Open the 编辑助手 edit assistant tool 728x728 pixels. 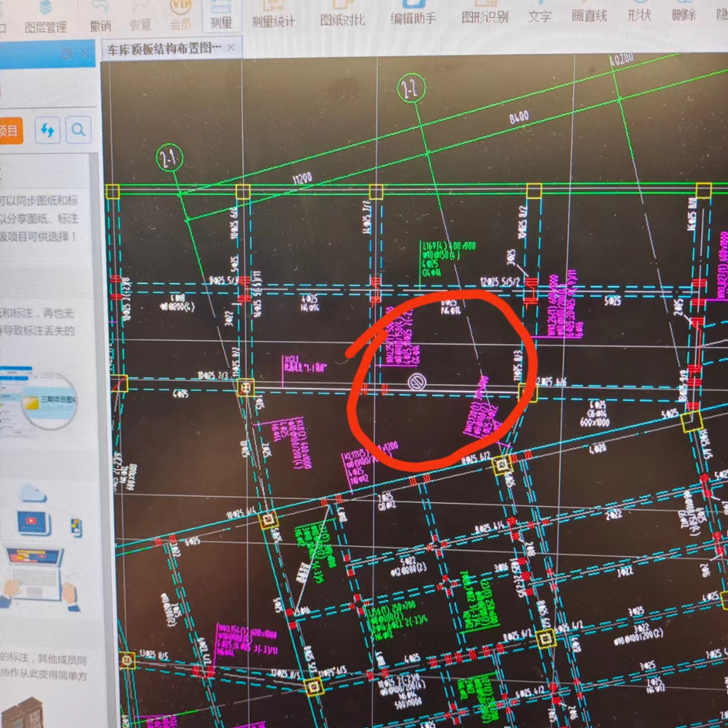413,13
